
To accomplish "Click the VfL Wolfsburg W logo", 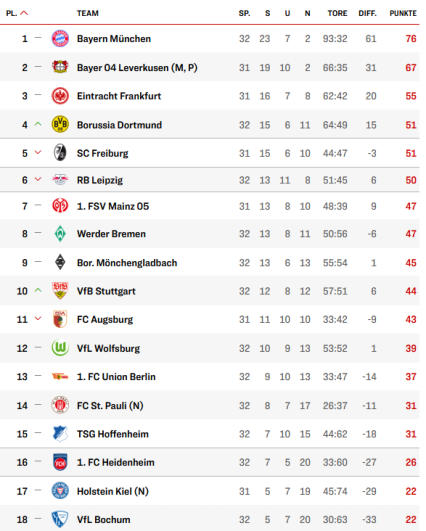I will click(x=60, y=348).
